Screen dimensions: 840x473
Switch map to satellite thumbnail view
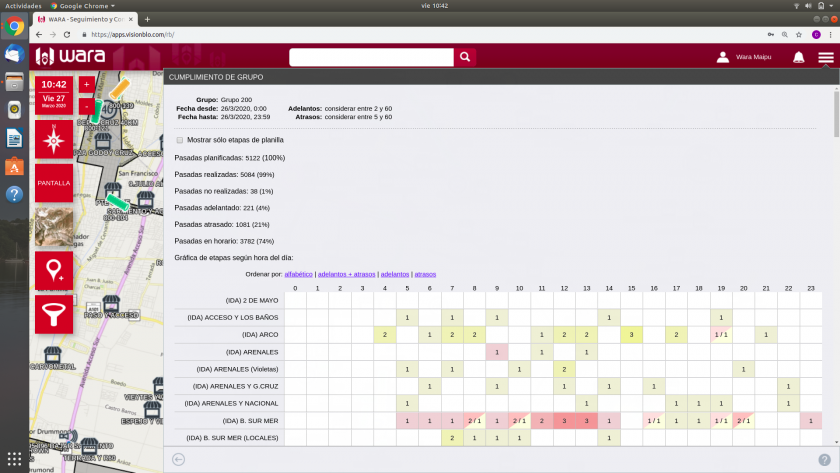coord(53,226)
